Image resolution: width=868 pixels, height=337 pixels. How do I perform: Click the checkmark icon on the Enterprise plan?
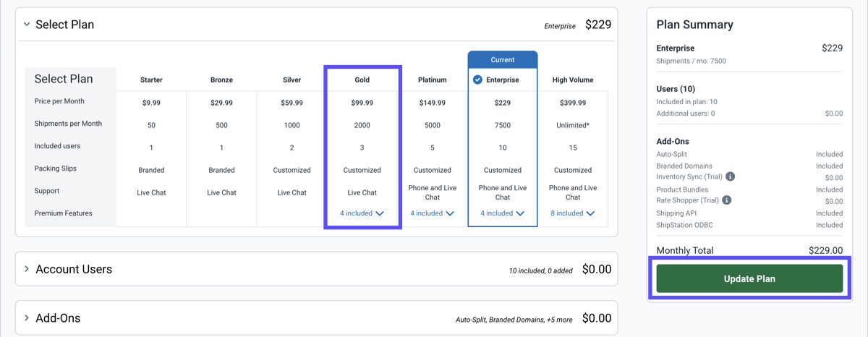(477, 80)
